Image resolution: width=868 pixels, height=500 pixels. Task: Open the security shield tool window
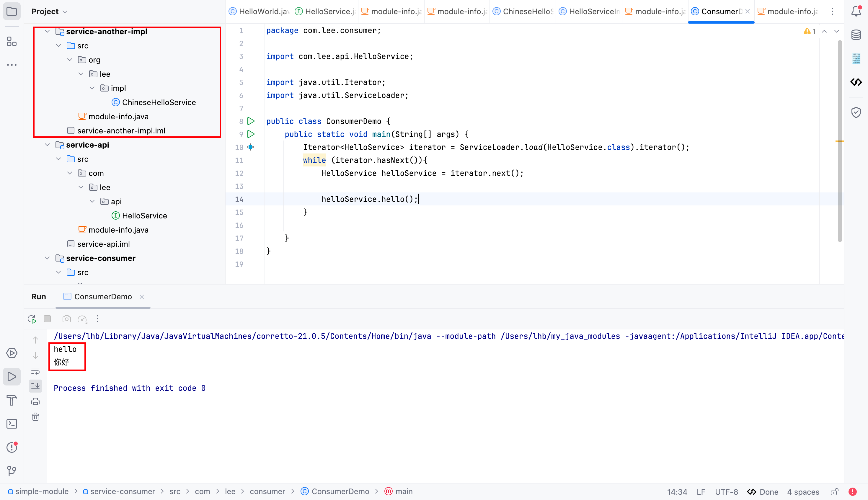point(856,112)
